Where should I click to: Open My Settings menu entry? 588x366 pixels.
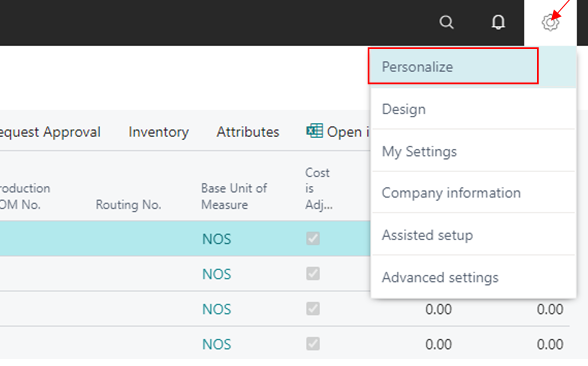coord(473,151)
